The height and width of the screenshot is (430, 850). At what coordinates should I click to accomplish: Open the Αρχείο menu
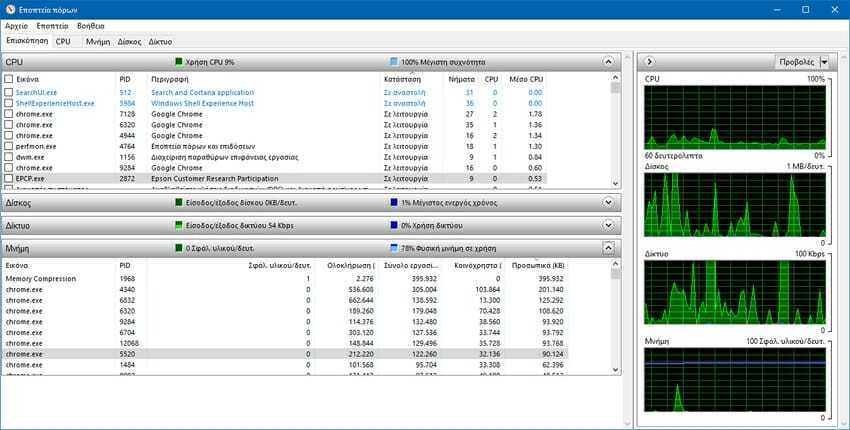(x=16, y=26)
